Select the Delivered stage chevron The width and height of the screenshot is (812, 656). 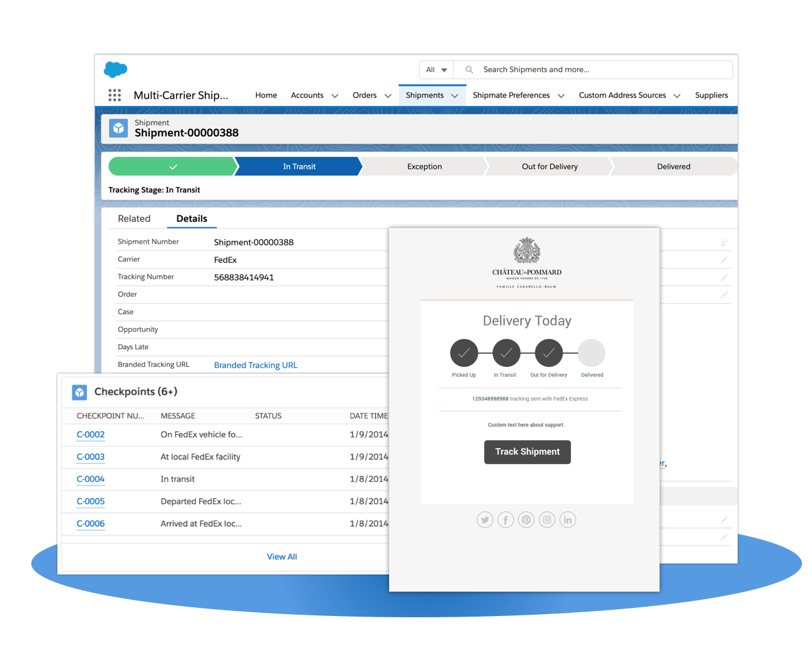[x=673, y=166]
